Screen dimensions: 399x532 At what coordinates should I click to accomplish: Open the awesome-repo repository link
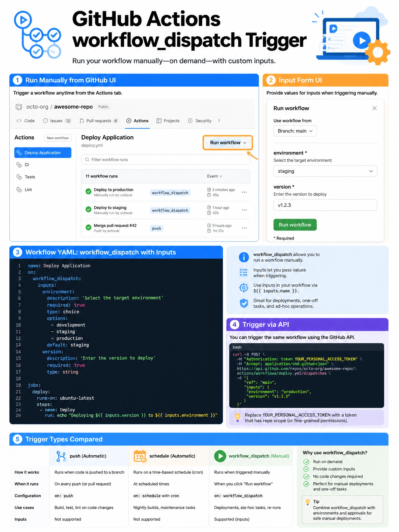pos(73,107)
